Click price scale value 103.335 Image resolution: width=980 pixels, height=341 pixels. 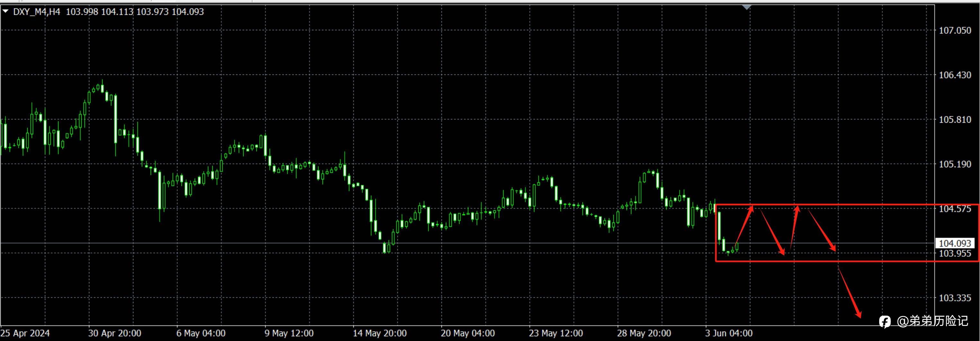[955, 298]
